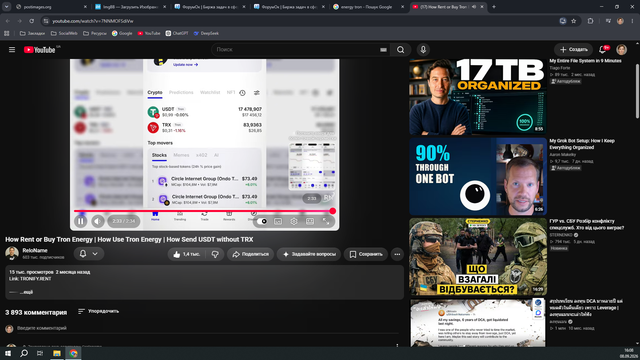
Task: Open the player settings gear
Action: click(x=294, y=221)
